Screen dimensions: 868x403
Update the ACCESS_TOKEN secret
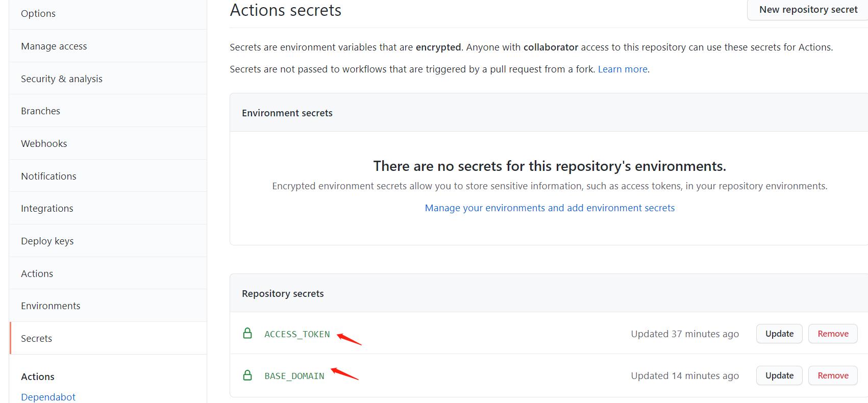click(779, 334)
